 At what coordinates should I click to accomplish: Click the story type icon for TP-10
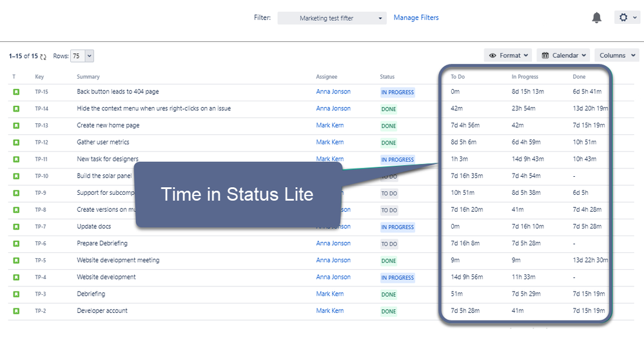16,176
